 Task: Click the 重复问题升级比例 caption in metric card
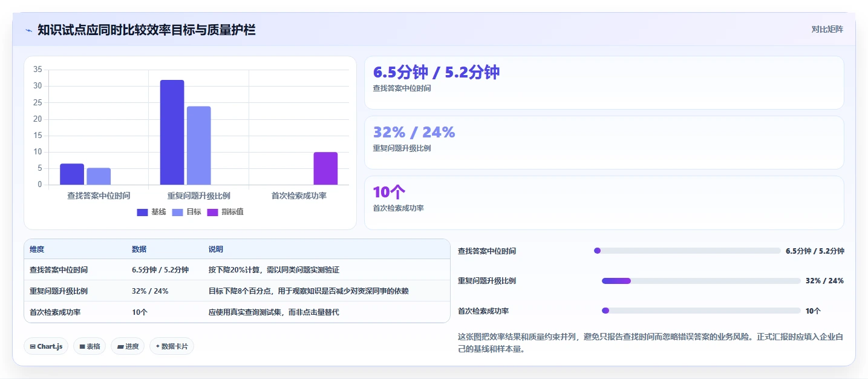click(402, 148)
